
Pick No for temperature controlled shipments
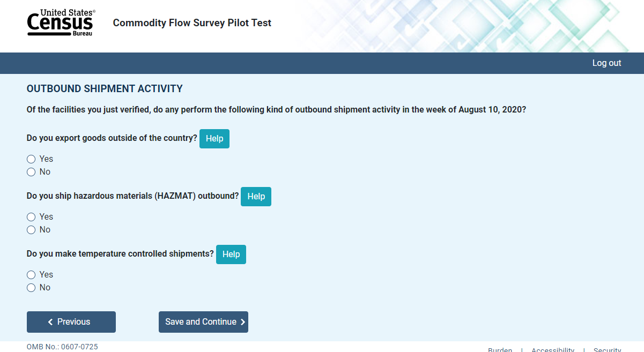pos(31,288)
